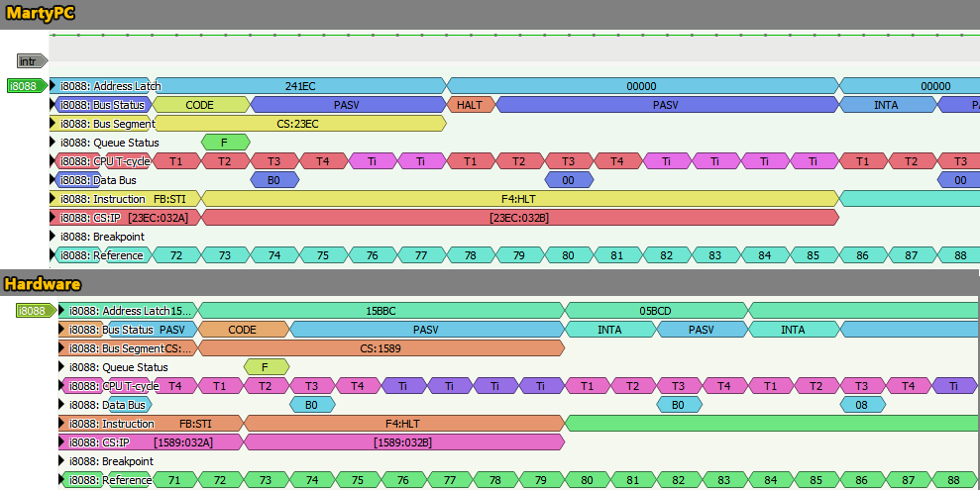Click reference 84 block in Hardware
The height and width of the screenshot is (490, 980).
tap(771, 479)
